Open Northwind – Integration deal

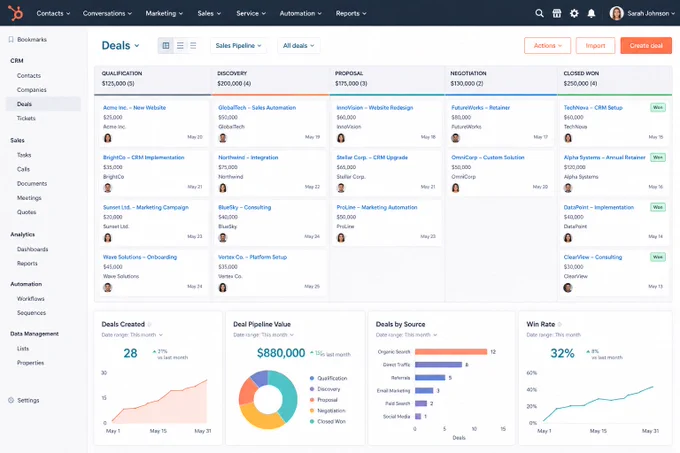pyautogui.click(x=248, y=157)
